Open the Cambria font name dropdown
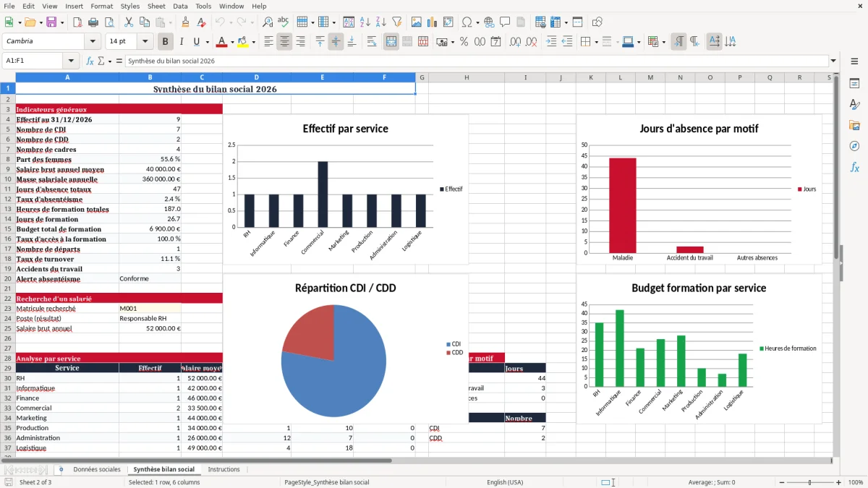 tap(92, 42)
